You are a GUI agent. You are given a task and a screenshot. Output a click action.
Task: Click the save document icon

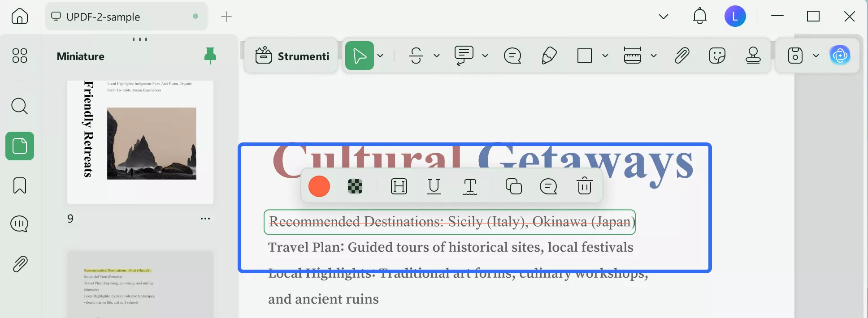795,56
